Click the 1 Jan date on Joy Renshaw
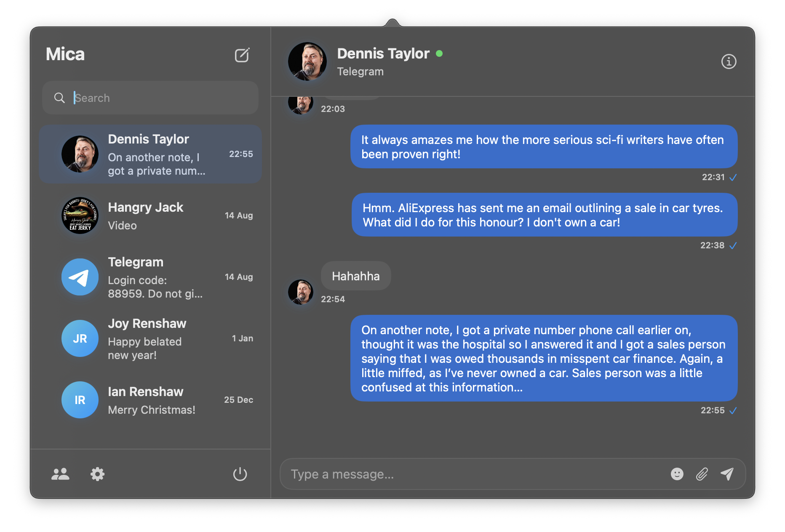 point(243,338)
